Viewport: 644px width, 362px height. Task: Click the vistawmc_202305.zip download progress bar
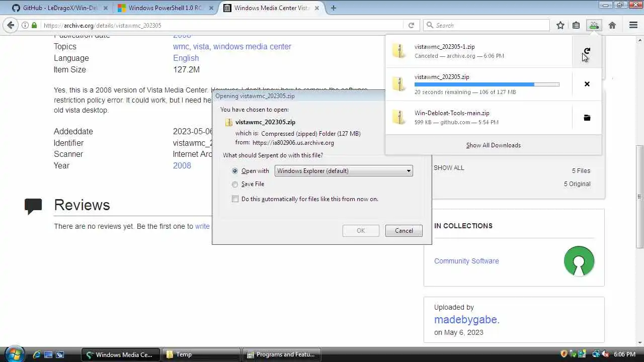tap(487, 84)
